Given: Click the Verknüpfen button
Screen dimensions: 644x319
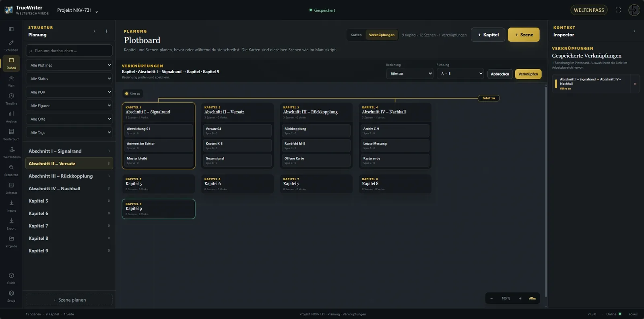Looking at the screenshot, I should coord(528,74).
